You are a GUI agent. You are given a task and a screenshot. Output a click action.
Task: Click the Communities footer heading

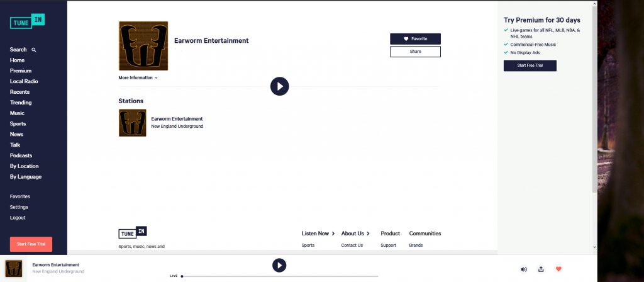pos(425,234)
